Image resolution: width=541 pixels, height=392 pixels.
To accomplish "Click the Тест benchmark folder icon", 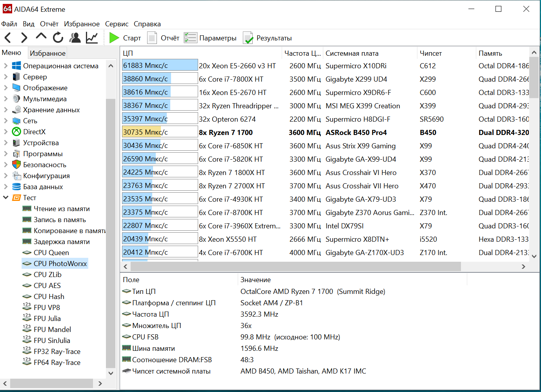I will pos(16,197).
